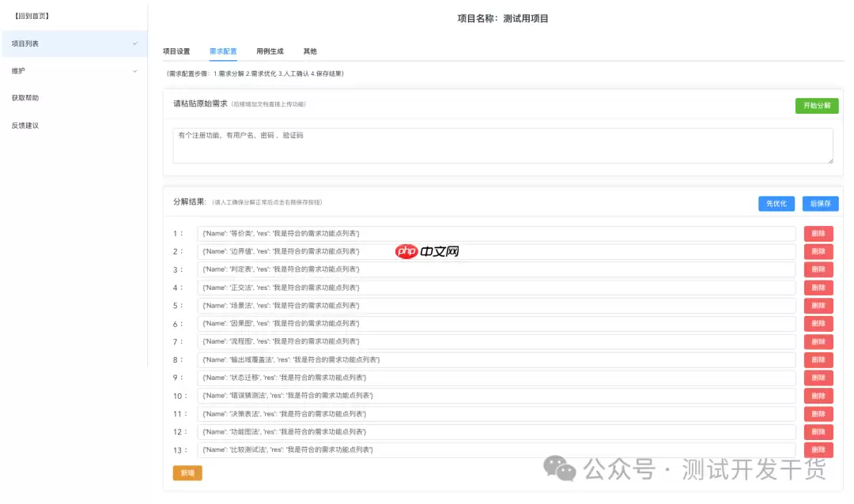Click the orange 新增 button to add a row
Screen dimensions: 854x504
coord(187,473)
